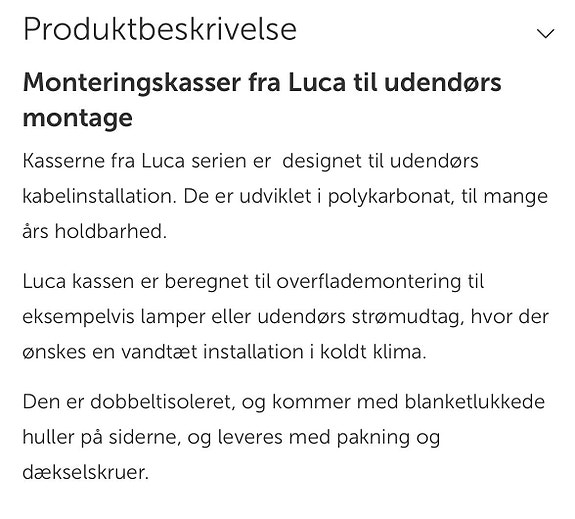Click 'udendørs' in the bold heading
Image resolution: width=575 pixels, height=519 pixels.
coord(442,82)
